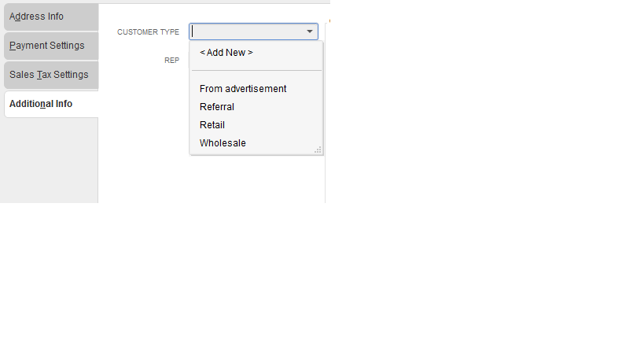
Task: Choose the Retail customer type
Action: click(x=212, y=125)
